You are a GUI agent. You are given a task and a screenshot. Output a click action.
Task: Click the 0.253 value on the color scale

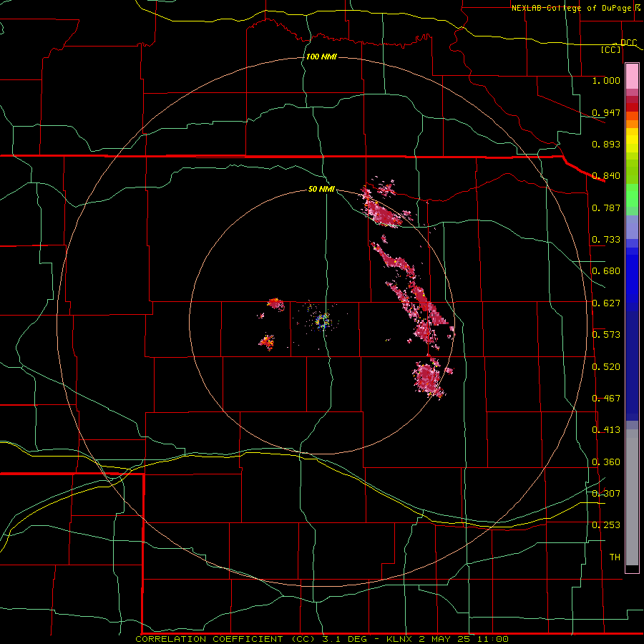tap(606, 525)
